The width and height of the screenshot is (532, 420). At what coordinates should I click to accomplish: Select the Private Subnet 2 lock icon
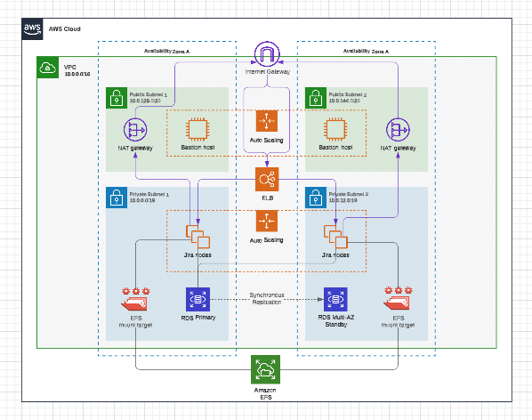316,198
